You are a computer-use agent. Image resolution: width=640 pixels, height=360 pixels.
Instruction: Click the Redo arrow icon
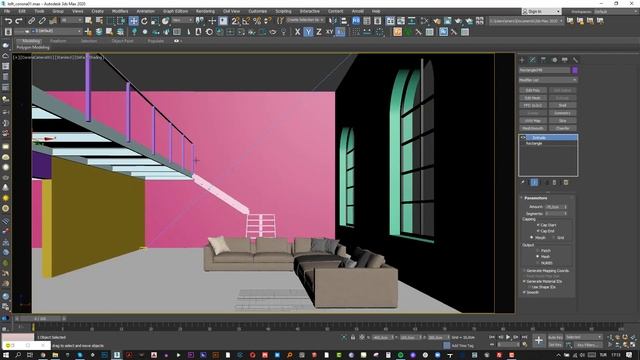pos(19,21)
